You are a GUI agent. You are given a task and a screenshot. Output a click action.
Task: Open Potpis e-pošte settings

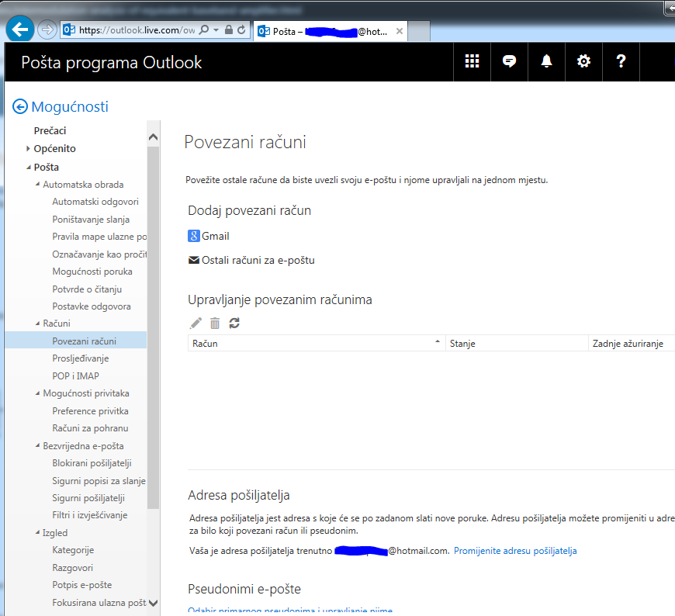(x=81, y=584)
